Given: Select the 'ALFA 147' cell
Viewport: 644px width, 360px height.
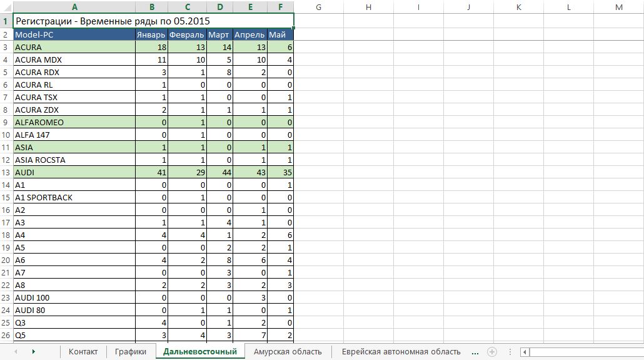Looking at the screenshot, I should (74, 135).
